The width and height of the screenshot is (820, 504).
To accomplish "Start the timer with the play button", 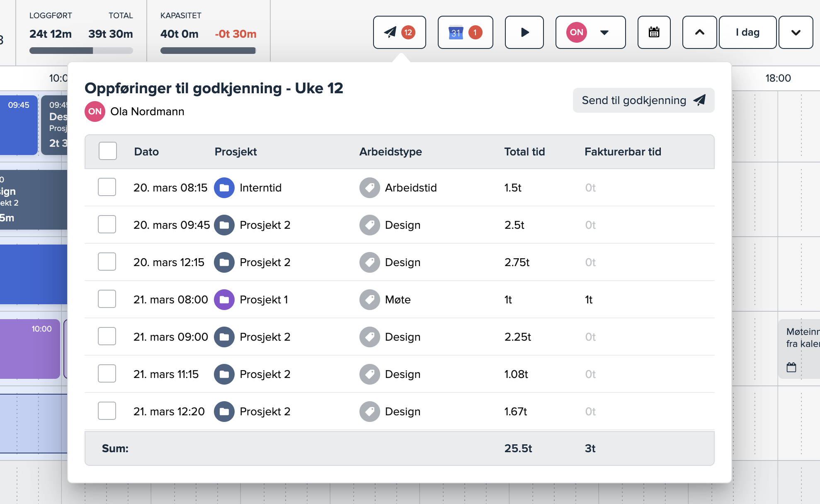I will click(524, 32).
